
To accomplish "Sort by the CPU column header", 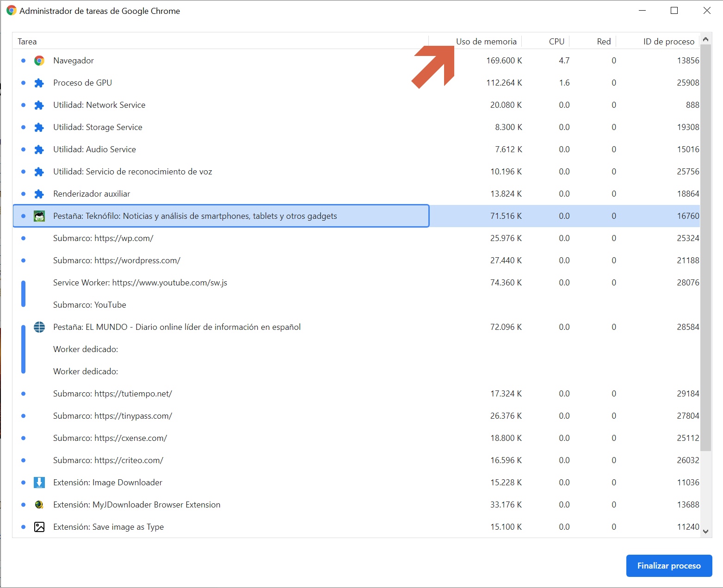I will click(x=545, y=41).
